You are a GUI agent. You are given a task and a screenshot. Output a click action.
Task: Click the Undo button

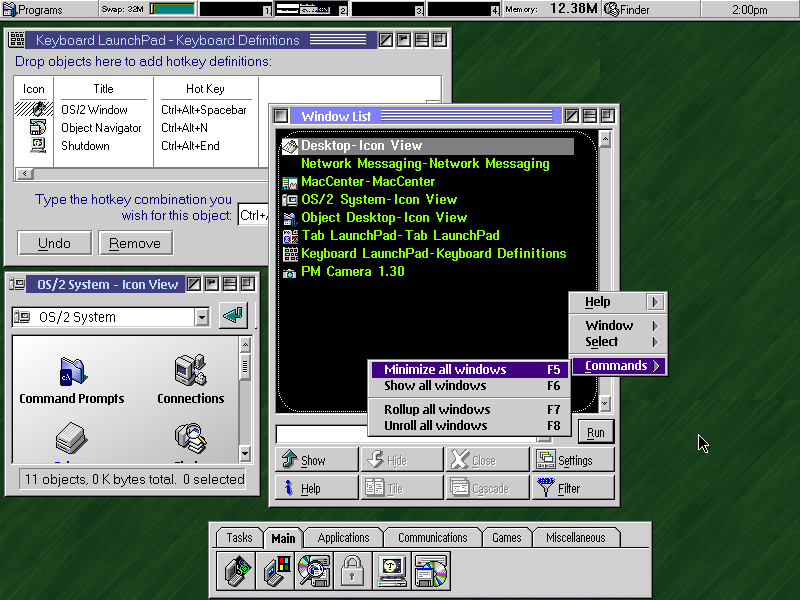[55, 243]
